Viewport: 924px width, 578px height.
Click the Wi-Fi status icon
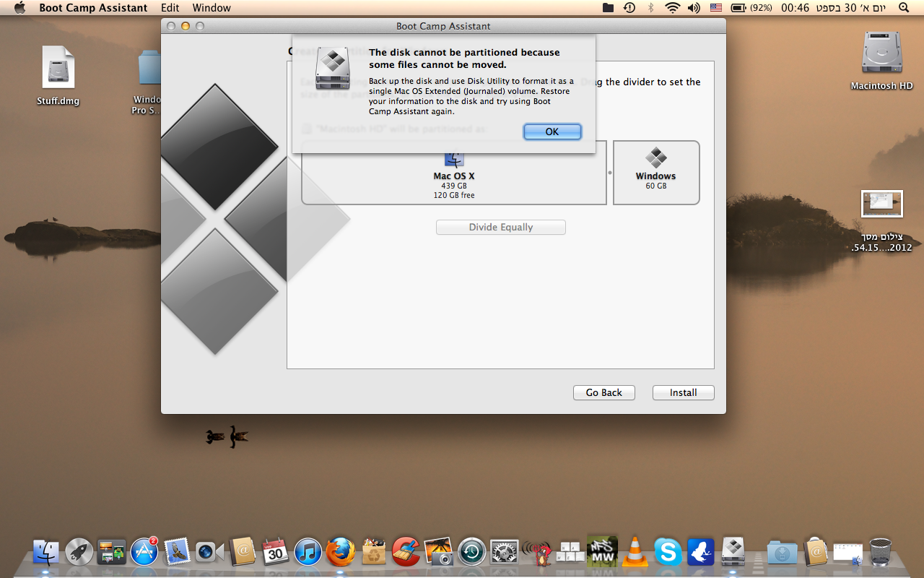pos(673,8)
